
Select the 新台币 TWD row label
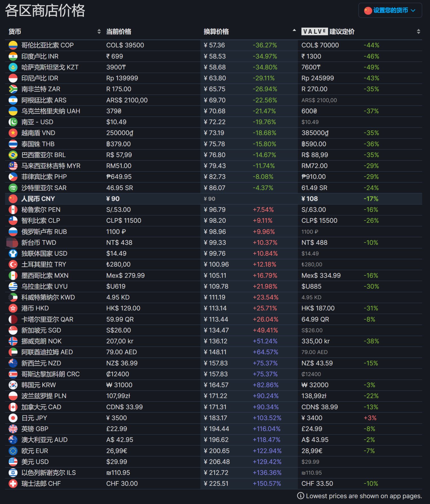pos(39,243)
